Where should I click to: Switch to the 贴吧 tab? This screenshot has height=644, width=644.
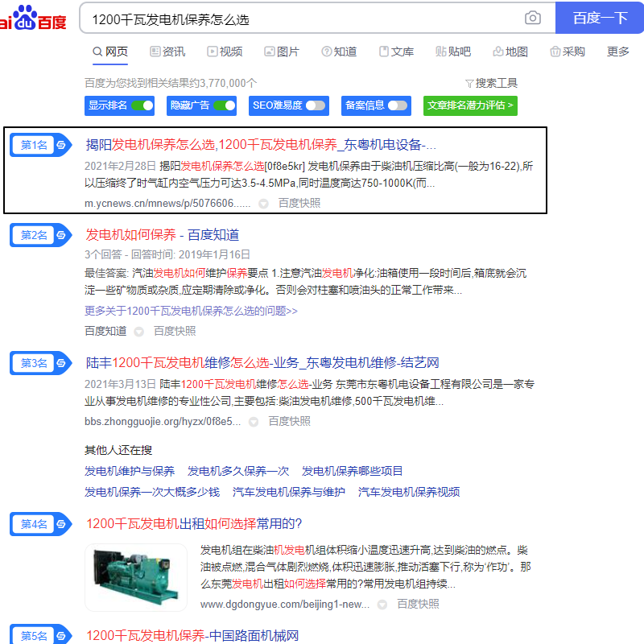click(x=453, y=52)
